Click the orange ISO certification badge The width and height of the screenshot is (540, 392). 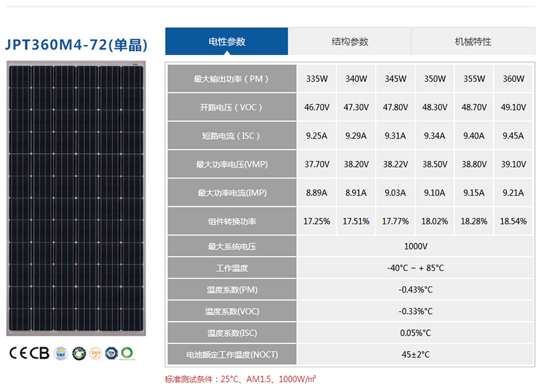coord(95,353)
